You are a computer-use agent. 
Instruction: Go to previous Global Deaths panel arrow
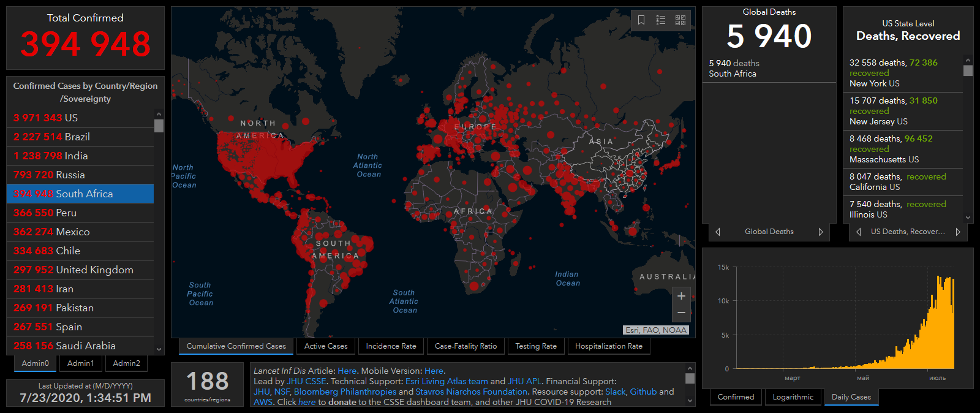tap(718, 232)
